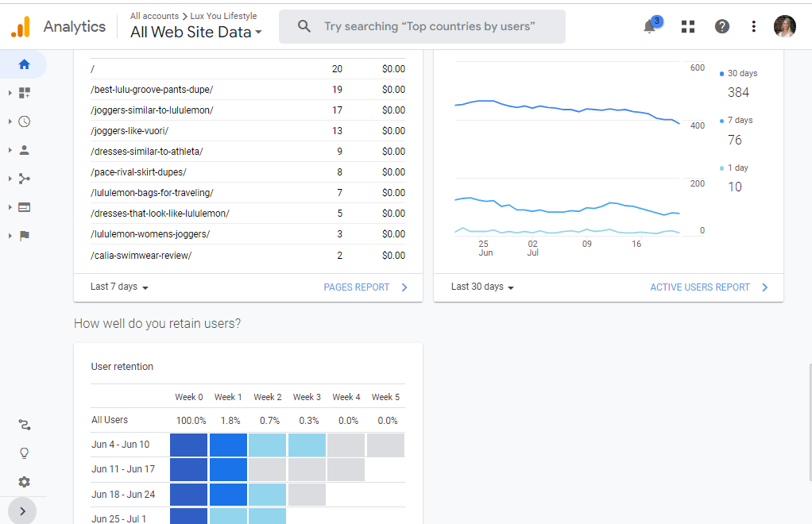
Task: Open the Last 7 days dropdown
Action: pyautogui.click(x=119, y=287)
